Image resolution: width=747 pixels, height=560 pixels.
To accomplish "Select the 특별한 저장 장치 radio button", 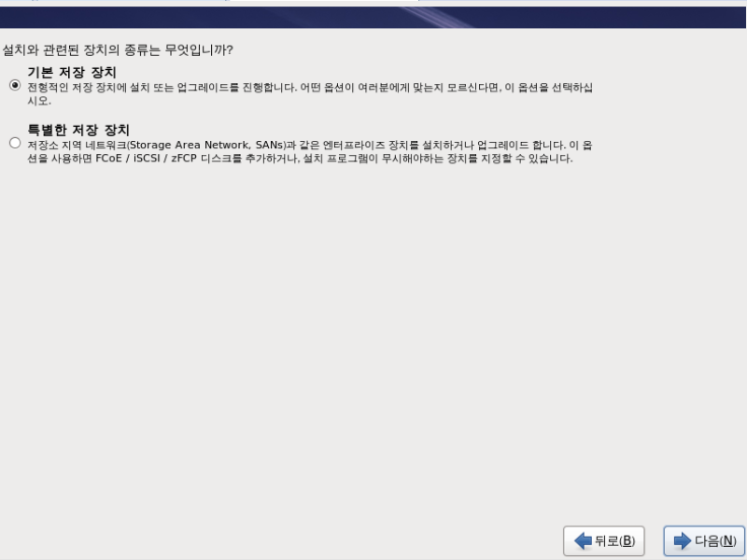I will point(15,143).
